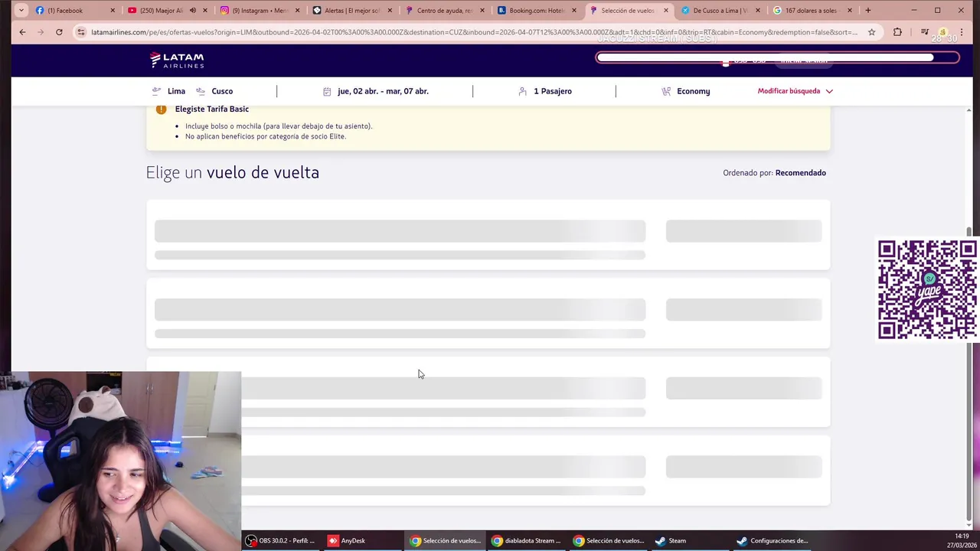Click the LATAM Airlines logo
Screen dimensions: 980x551
point(177,60)
